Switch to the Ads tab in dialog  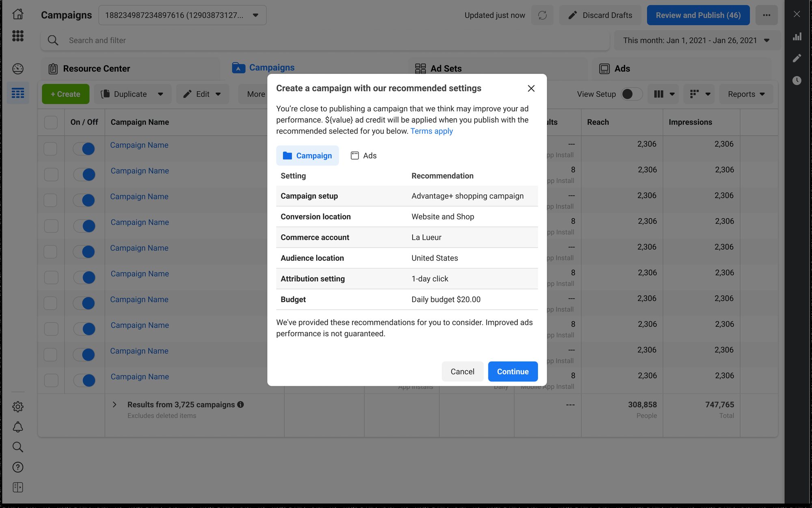(363, 156)
